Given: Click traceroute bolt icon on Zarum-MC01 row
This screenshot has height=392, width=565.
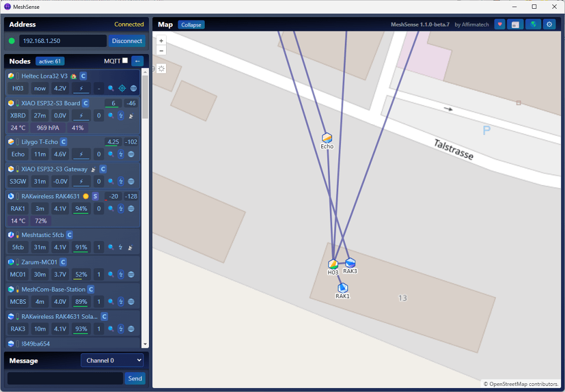Looking at the screenshot, I should coord(121,275).
